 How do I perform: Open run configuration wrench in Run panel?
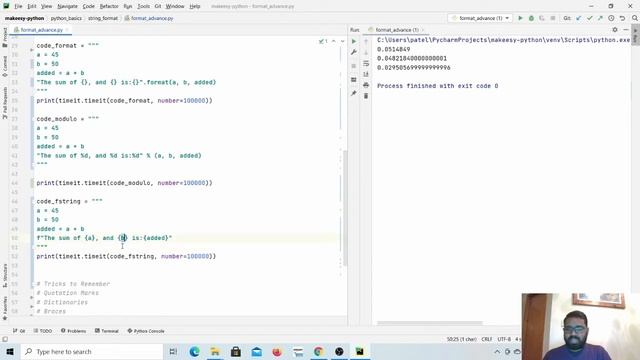click(x=354, y=52)
